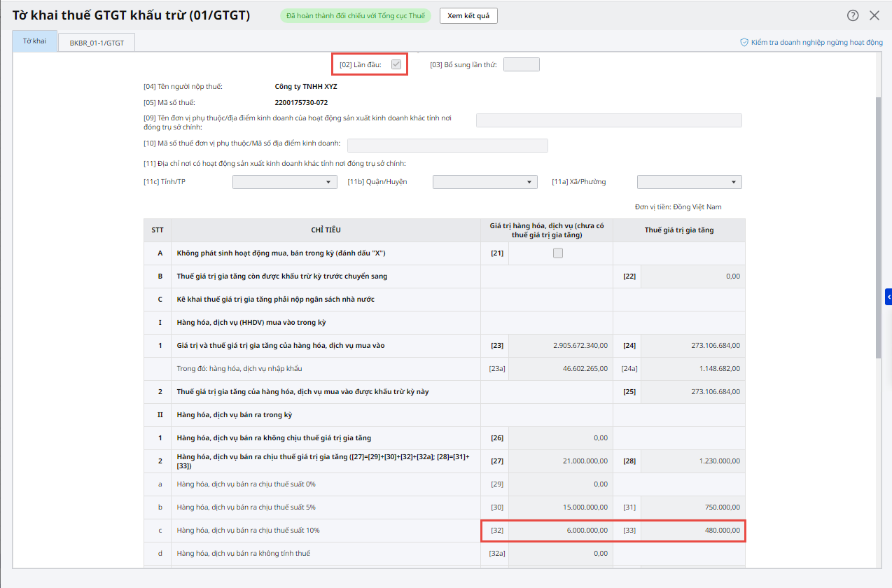Click the company name Công ty TNHH XYZ
892x588 pixels.
point(306,87)
